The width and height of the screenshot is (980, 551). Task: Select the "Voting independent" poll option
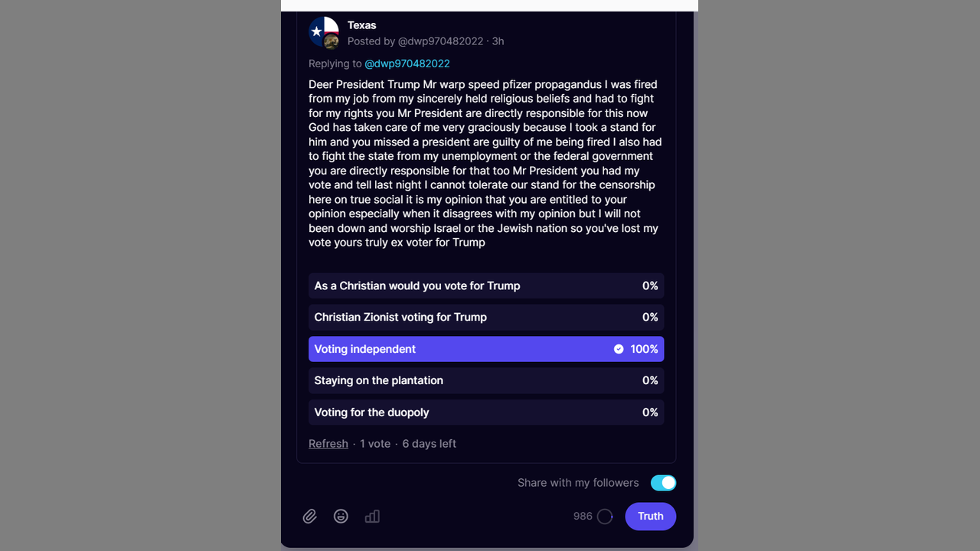click(485, 349)
